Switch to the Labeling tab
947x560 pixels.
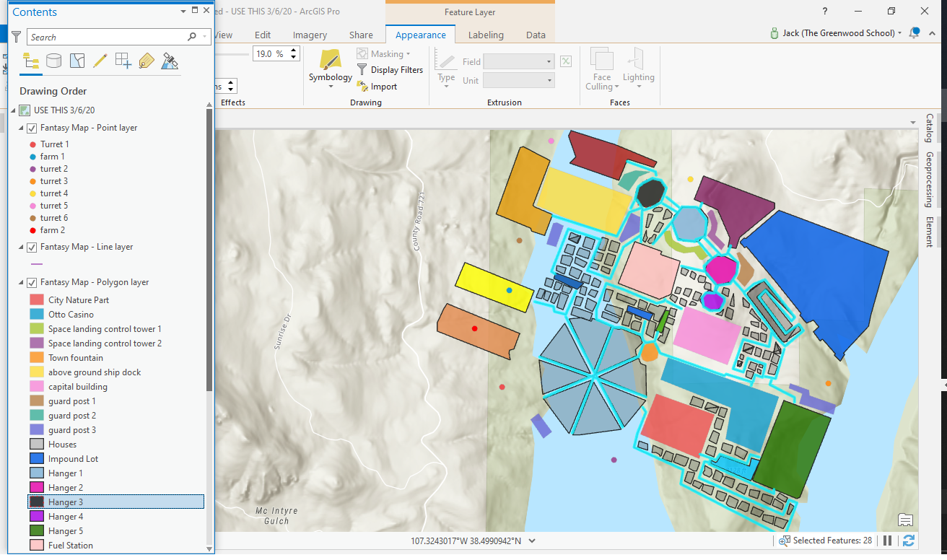point(485,34)
